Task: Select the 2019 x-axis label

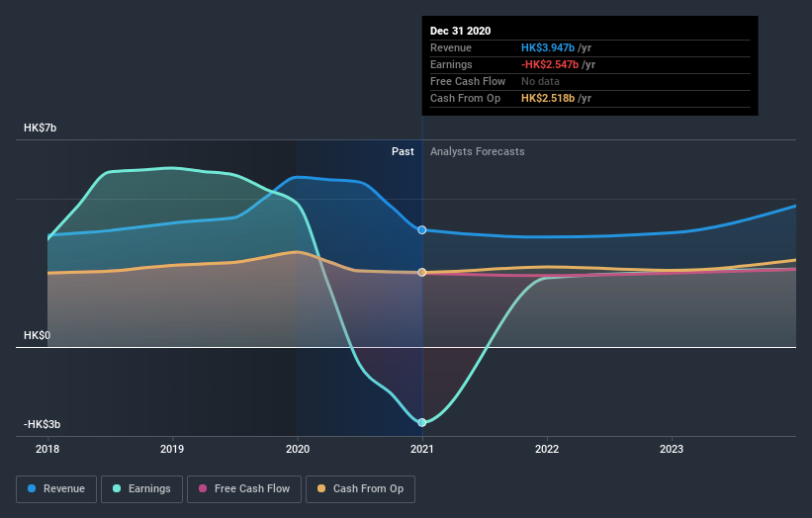Action: 172,449
